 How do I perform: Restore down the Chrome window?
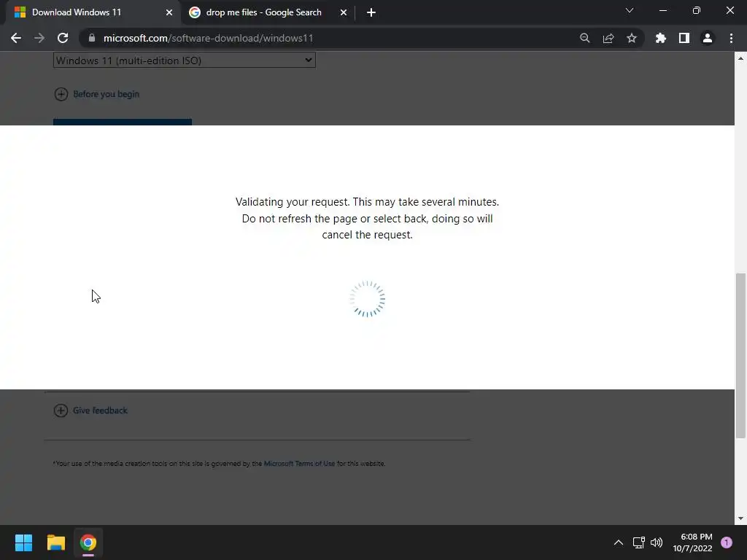tap(697, 10)
